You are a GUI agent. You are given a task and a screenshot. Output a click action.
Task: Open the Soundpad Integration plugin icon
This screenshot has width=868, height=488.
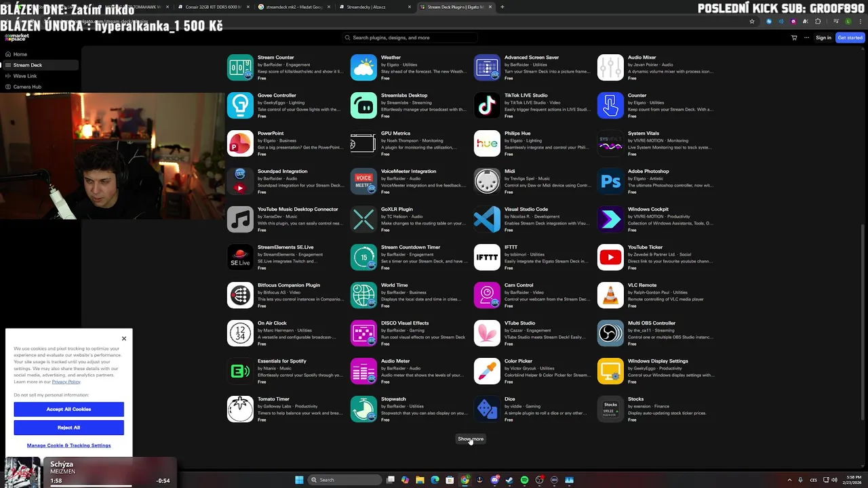coord(240,181)
